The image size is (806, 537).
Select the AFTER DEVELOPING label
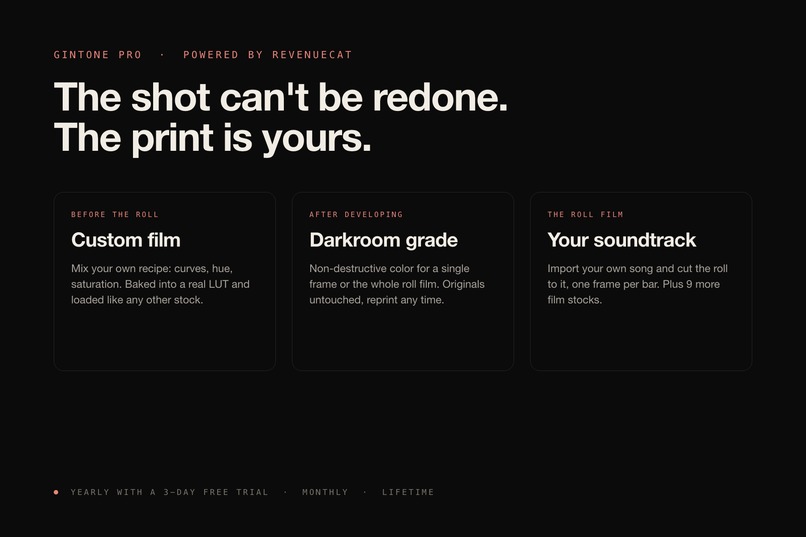click(x=356, y=214)
